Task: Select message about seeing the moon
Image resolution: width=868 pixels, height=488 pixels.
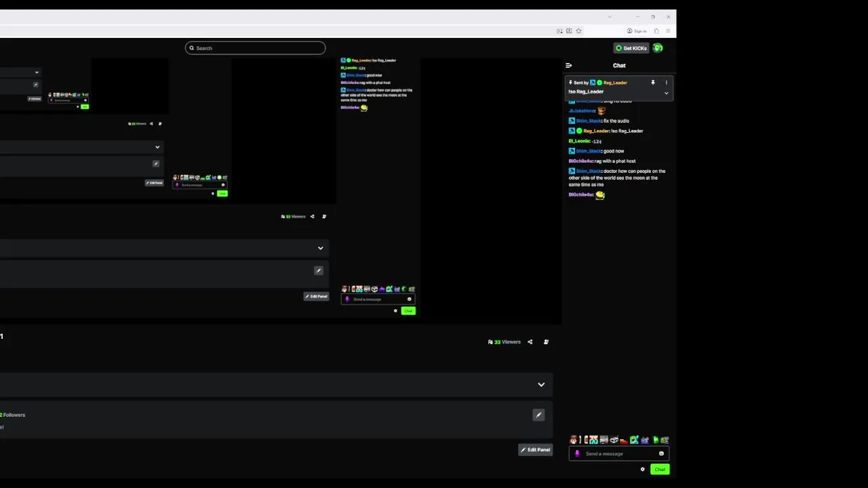Action: [x=617, y=178]
